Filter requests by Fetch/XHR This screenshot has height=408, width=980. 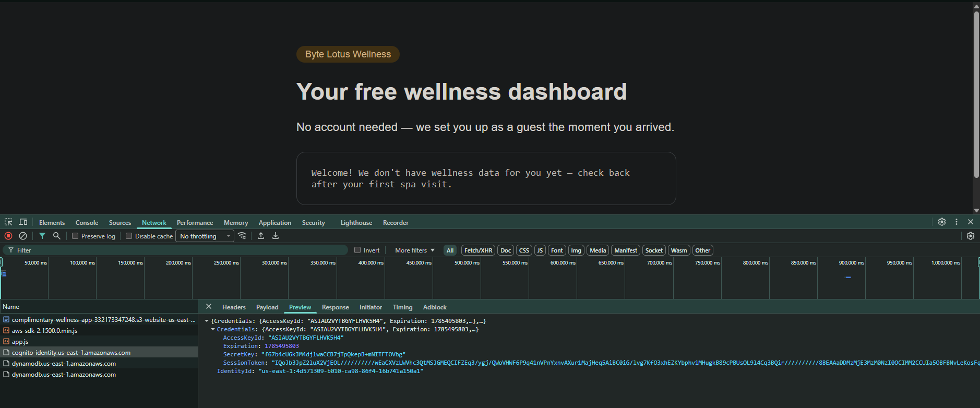pos(479,250)
